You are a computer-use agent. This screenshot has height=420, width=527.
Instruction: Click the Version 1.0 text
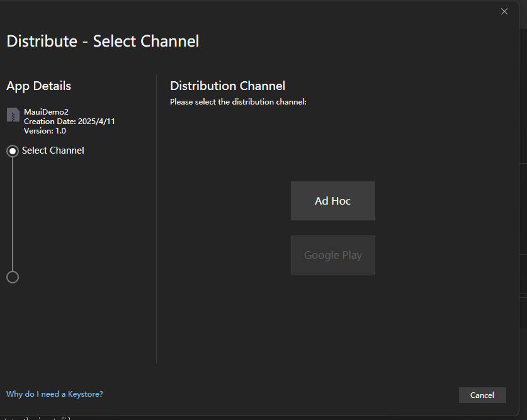(x=45, y=131)
